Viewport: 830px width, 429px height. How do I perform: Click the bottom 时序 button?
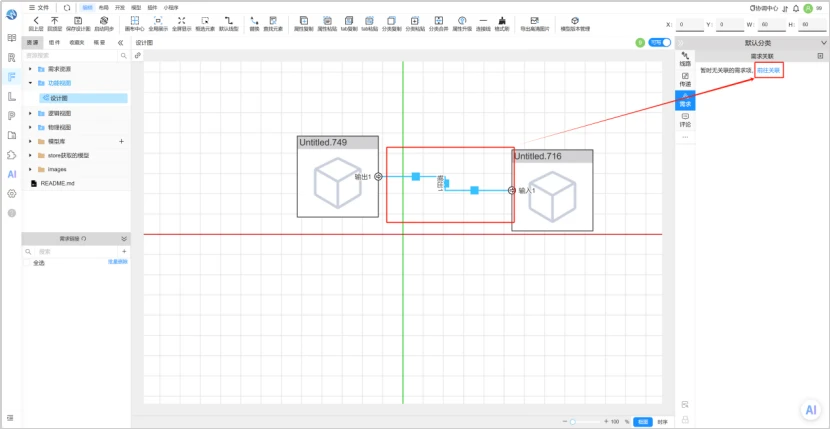coord(662,422)
